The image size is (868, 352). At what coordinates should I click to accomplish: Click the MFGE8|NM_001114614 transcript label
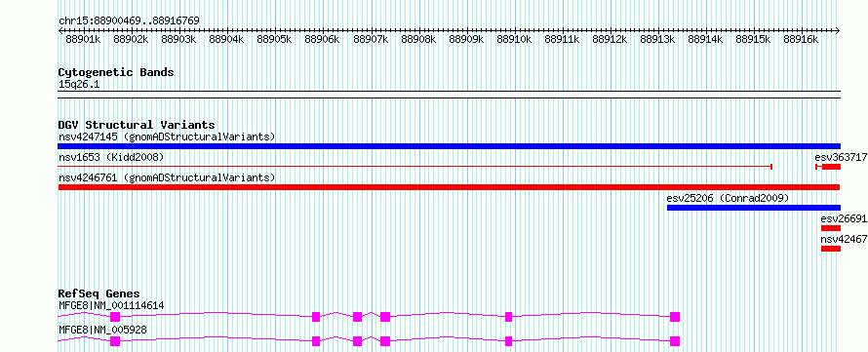point(111,305)
